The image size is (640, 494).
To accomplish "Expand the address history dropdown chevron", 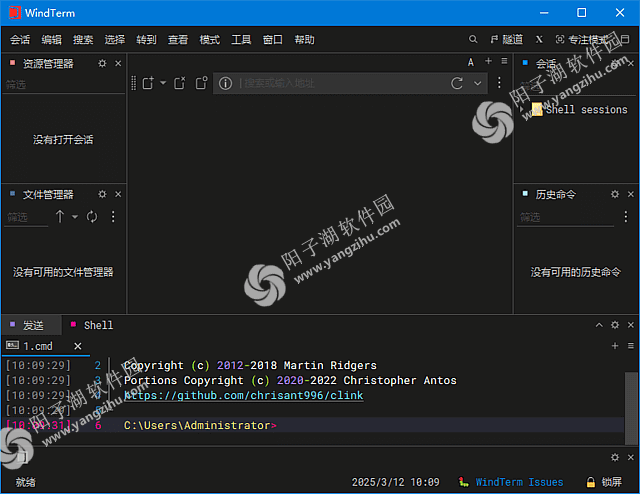I will pos(478,83).
